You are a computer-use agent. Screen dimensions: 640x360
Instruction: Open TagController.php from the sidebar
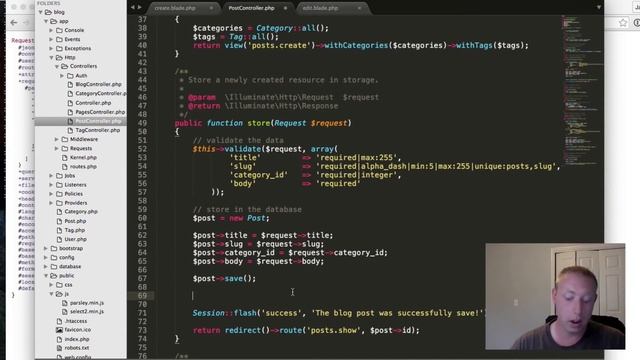pos(98,130)
